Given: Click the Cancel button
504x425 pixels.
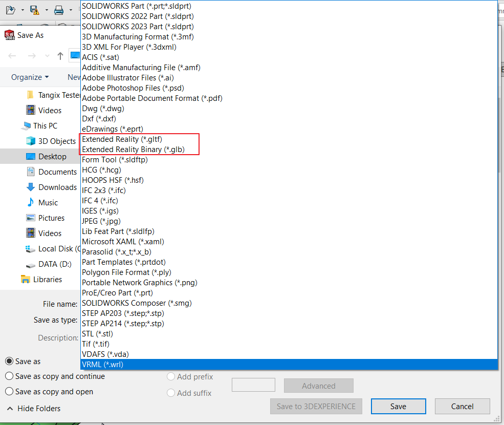Looking at the screenshot, I should [x=462, y=407].
